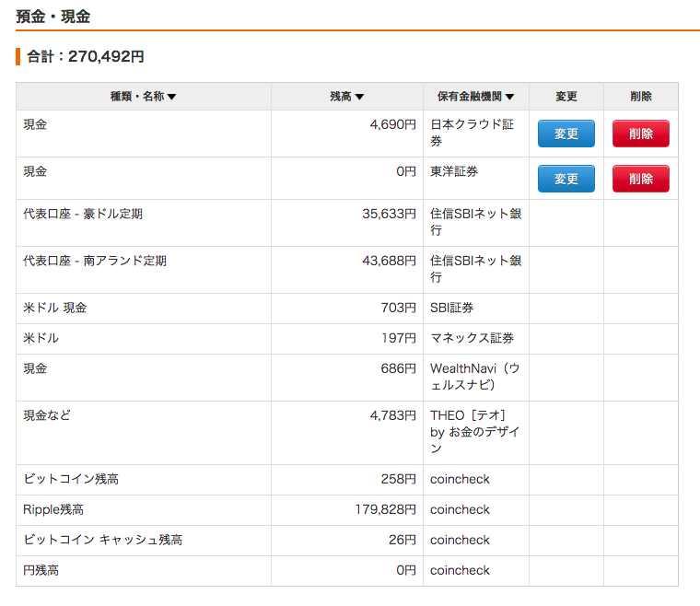Screen dimensions: 700x606
Task: Click 削除 button for 日本クラウド証券 row
Action: (x=641, y=134)
